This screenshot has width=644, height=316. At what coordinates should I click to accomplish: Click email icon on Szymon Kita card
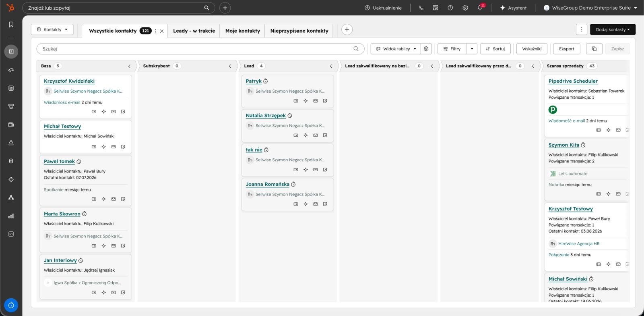(618, 194)
